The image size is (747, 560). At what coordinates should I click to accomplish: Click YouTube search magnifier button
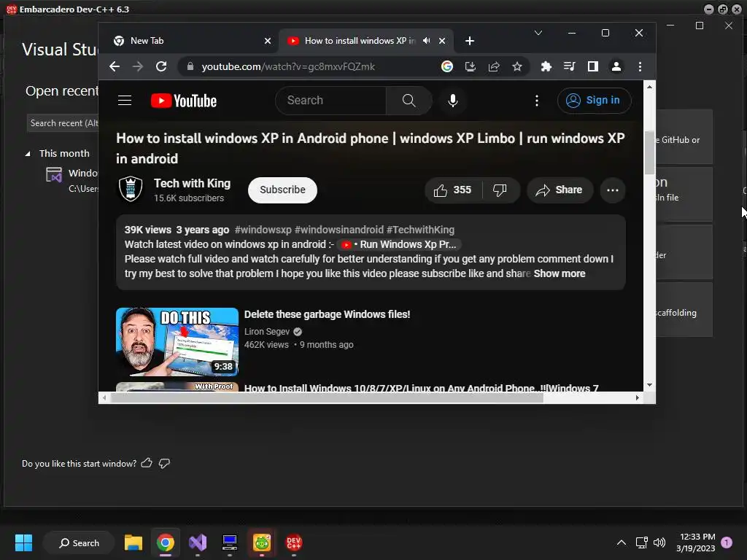coord(409,101)
